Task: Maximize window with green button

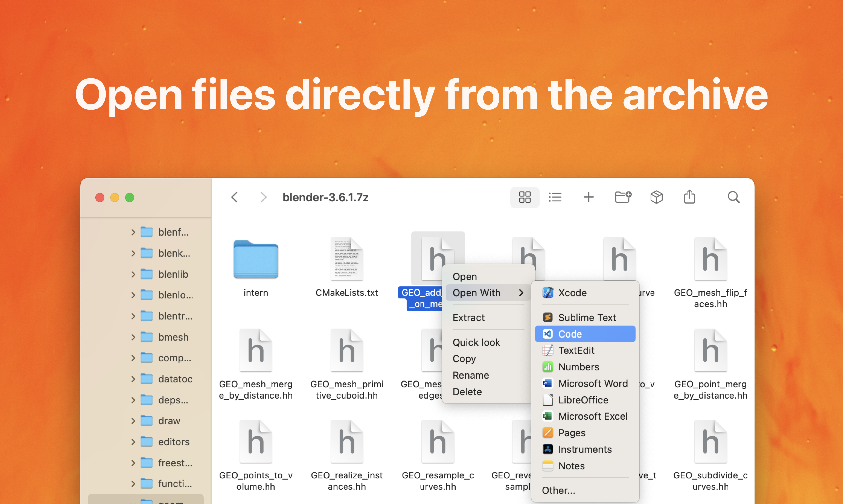Action: click(x=129, y=197)
